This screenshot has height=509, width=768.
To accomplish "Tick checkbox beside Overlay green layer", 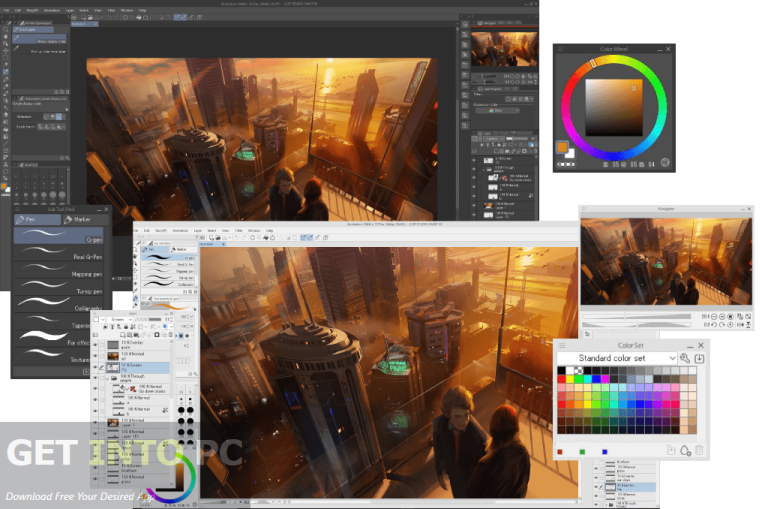I will click(x=102, y=345).
